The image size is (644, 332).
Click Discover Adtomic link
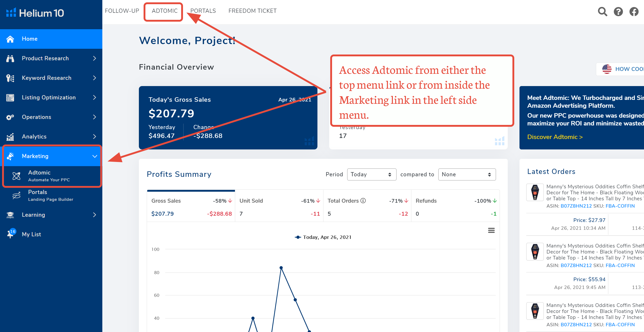click(x=555, y=137)
